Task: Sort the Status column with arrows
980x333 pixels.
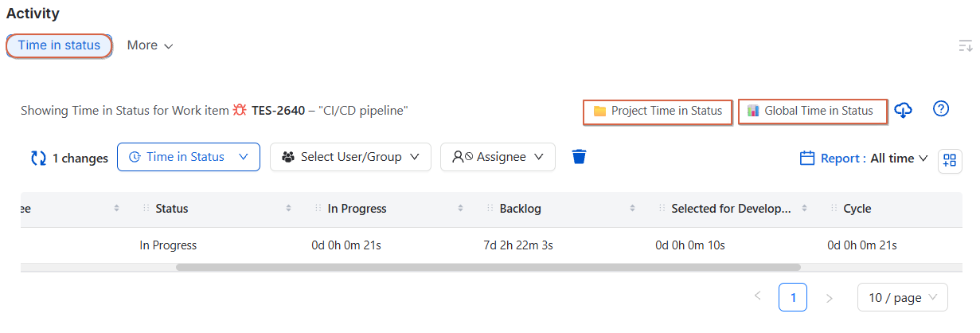Action: 288,209
